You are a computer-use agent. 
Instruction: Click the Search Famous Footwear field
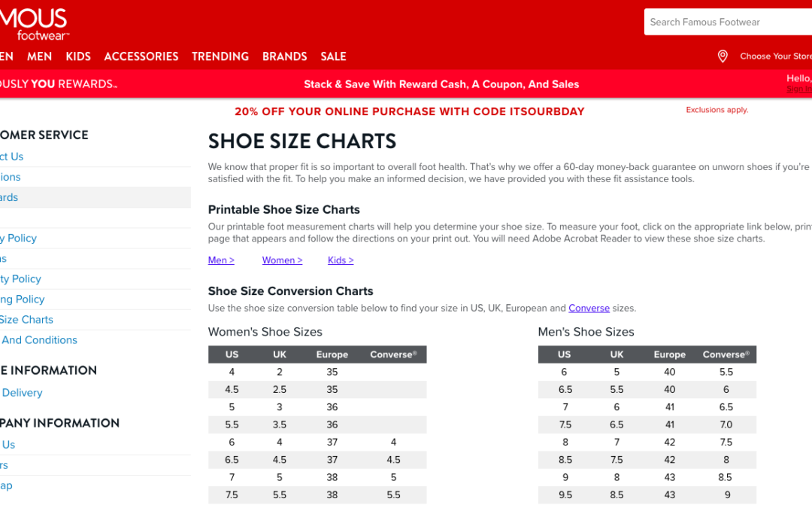pos(726,23)
